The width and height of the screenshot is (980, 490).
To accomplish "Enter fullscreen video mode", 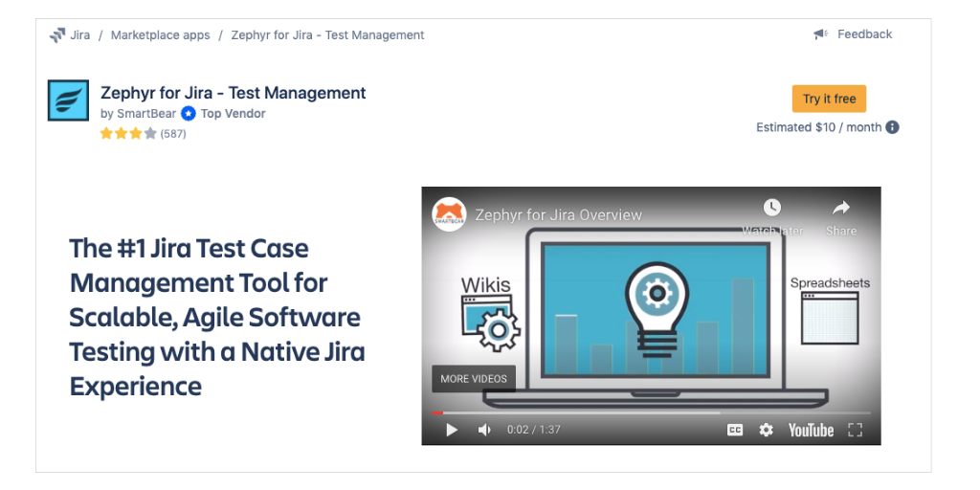I will point(855,430).
